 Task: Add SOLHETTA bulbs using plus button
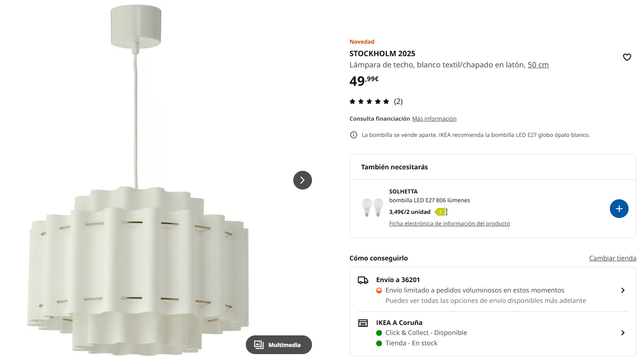pos(619,208)
